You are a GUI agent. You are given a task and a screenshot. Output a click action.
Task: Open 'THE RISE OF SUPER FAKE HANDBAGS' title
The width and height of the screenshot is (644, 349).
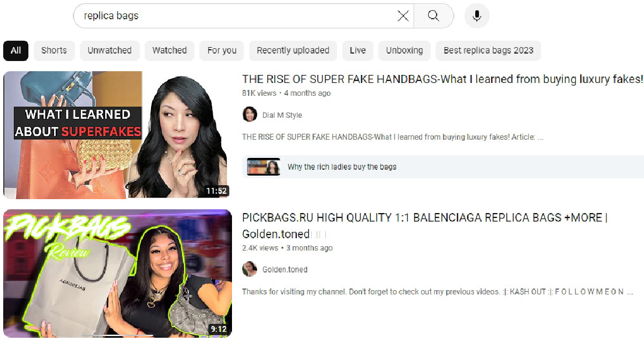(443, 79)
